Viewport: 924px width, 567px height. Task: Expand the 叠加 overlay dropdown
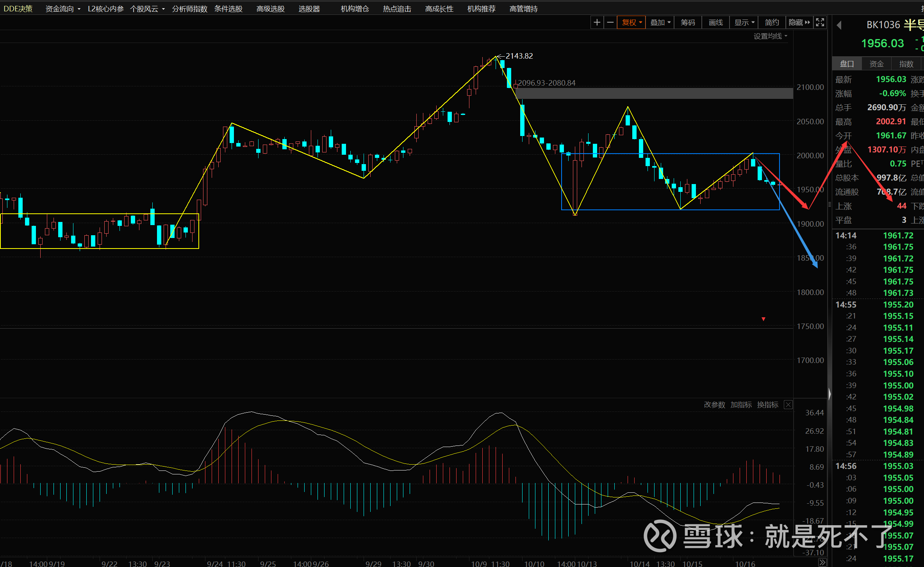click(660, 23)
